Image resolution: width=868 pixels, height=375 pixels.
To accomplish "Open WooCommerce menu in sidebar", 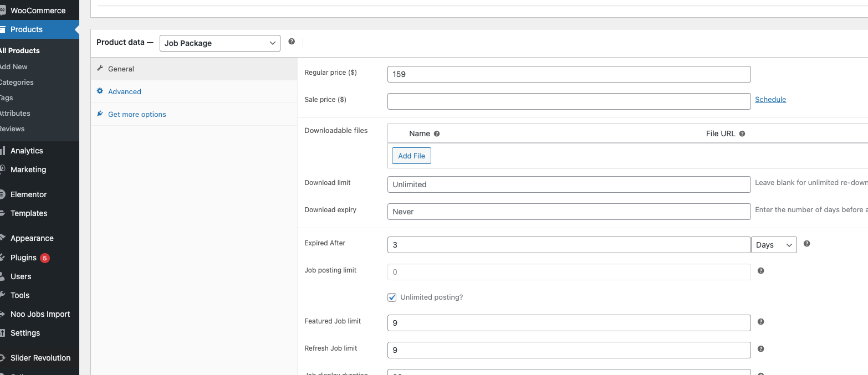I will [x=39, y=11].
